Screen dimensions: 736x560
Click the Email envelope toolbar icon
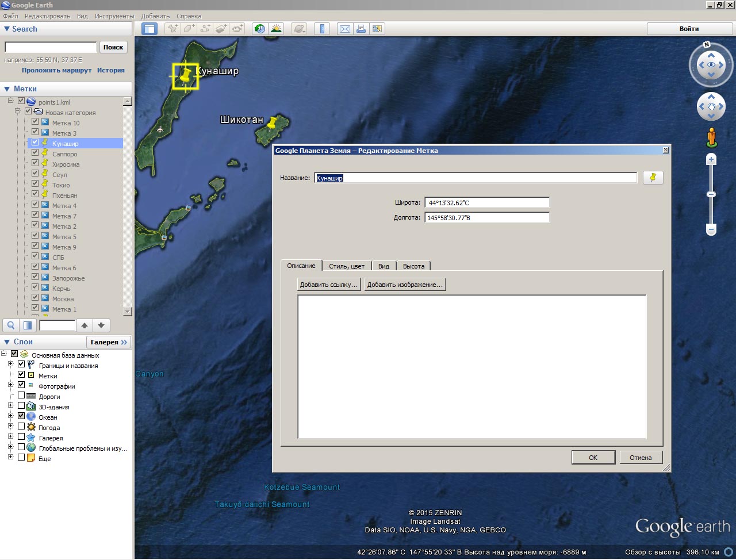(x=345, y=29)
